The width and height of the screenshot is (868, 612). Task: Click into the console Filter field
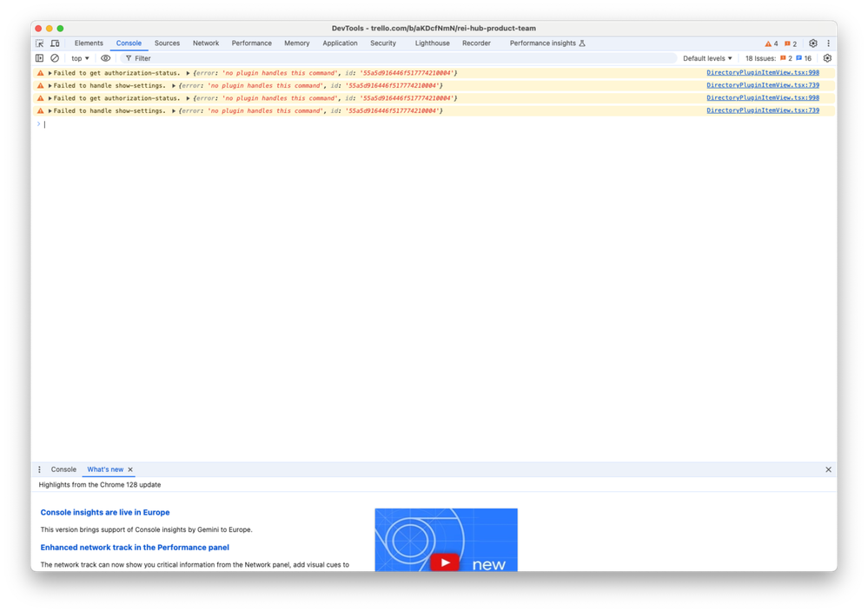tap(399, 58)
